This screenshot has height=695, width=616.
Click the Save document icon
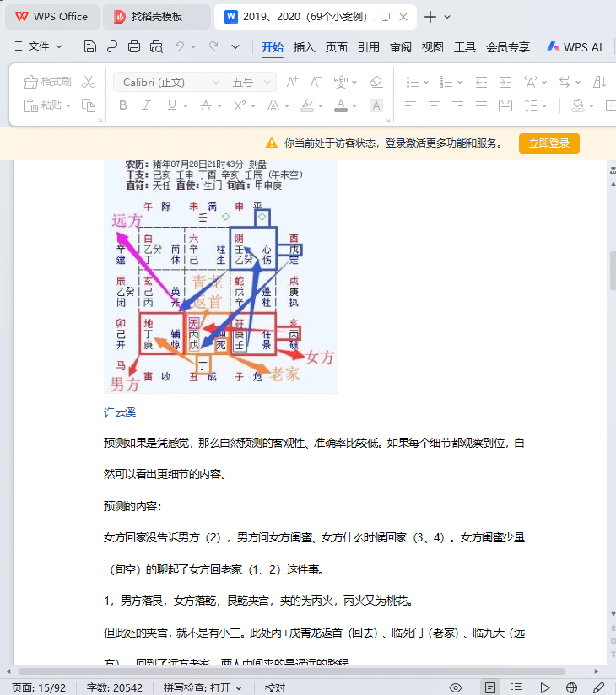(x=90, y=46)
